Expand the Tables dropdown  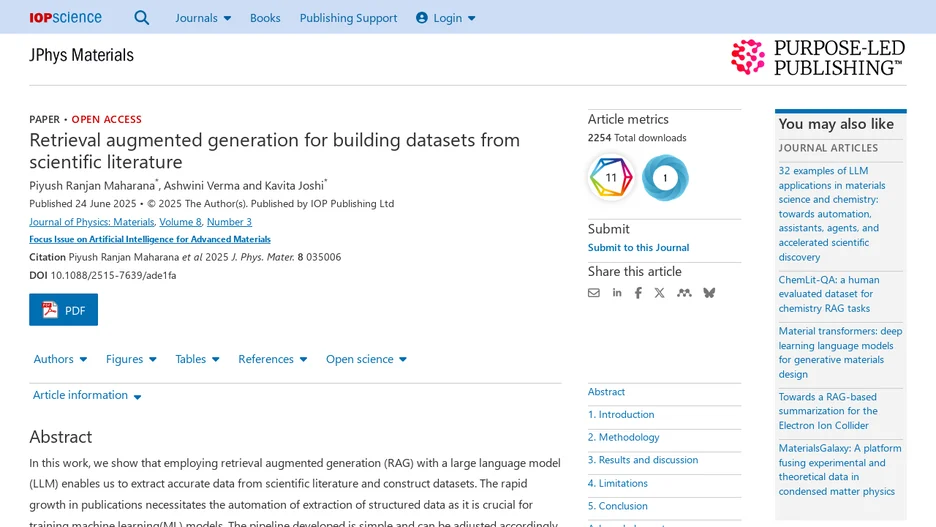click(198, 359)
